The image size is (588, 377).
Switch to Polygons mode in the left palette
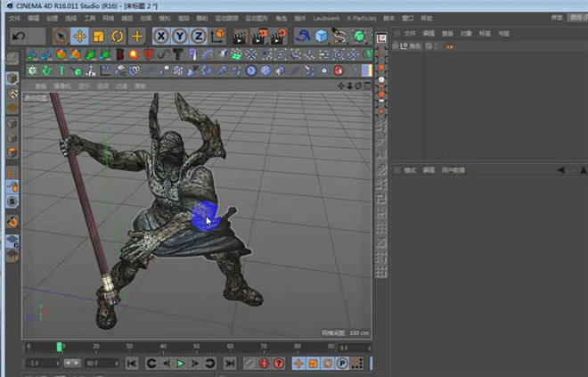point(12,152)
